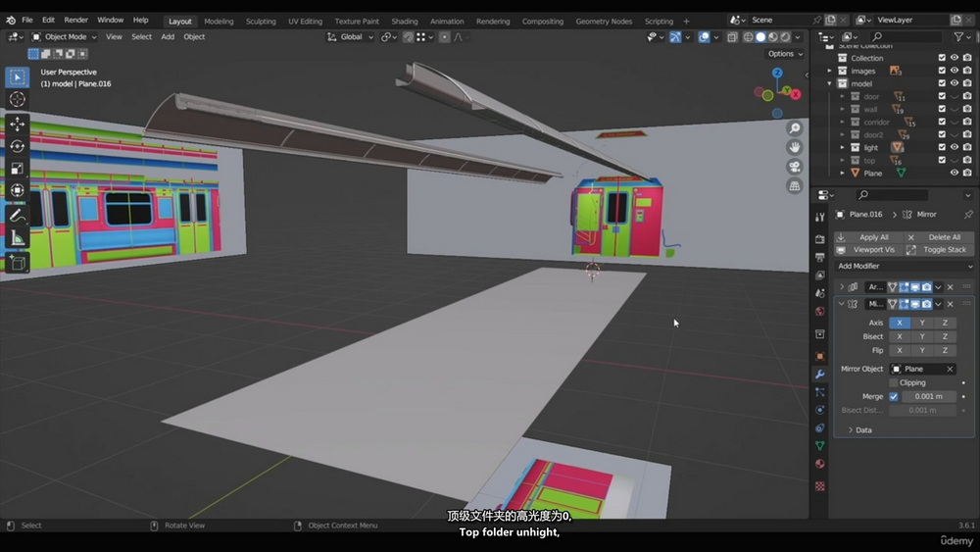The image size is (980, 552).
Task: Click the Toggle Stack button
Action: [x=940, y=250]
